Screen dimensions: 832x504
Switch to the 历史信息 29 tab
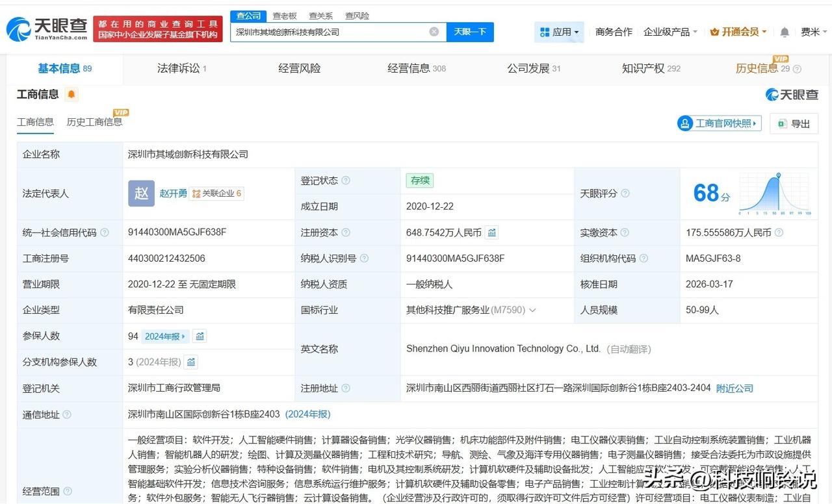click(x=762, y=68)
